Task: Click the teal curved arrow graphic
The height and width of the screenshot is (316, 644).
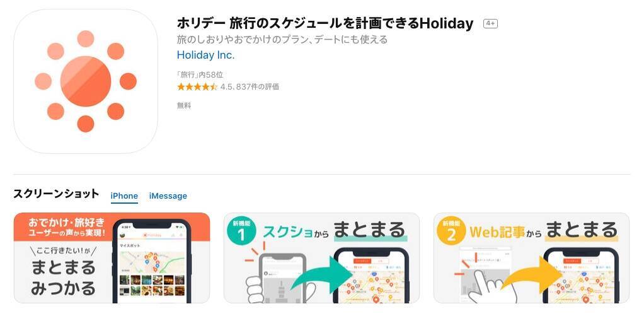Action: pyautogui.click(x=324, y=274)
